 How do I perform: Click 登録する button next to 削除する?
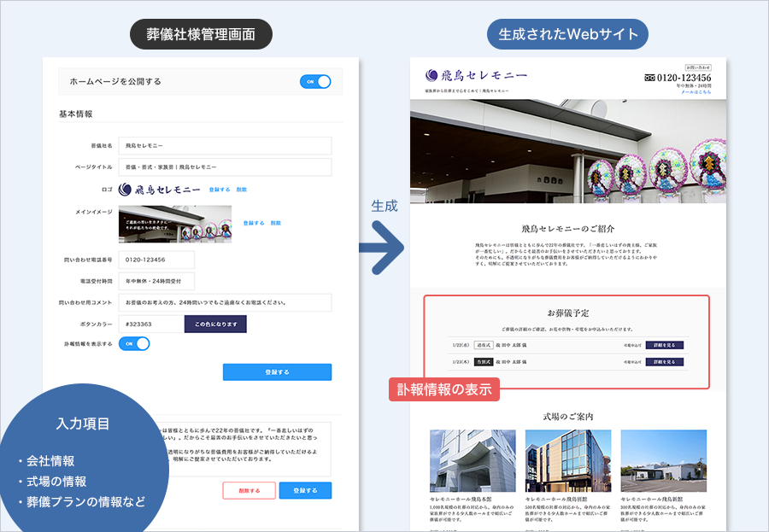click(x=305, y=490)
